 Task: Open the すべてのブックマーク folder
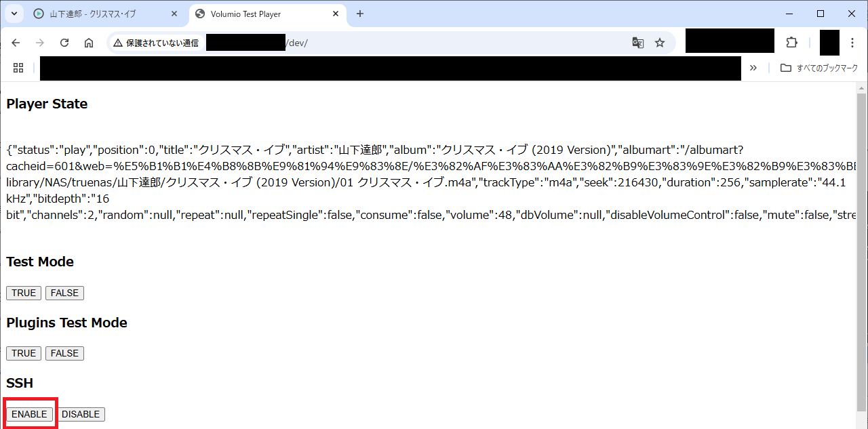(819, 68)
